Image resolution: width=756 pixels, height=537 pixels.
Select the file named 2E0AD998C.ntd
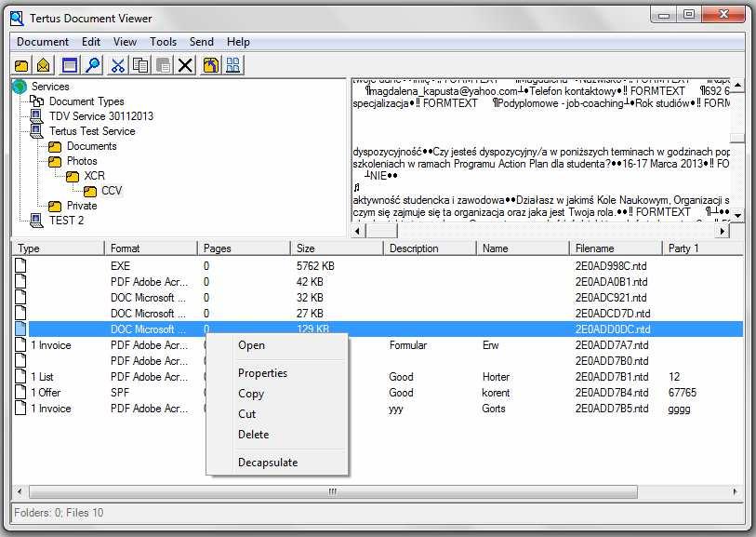click(611, 266)
